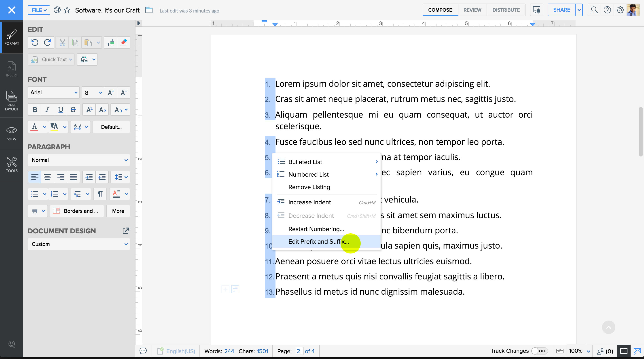
Task: Click the Format painter icon
Action: (110, 42)
